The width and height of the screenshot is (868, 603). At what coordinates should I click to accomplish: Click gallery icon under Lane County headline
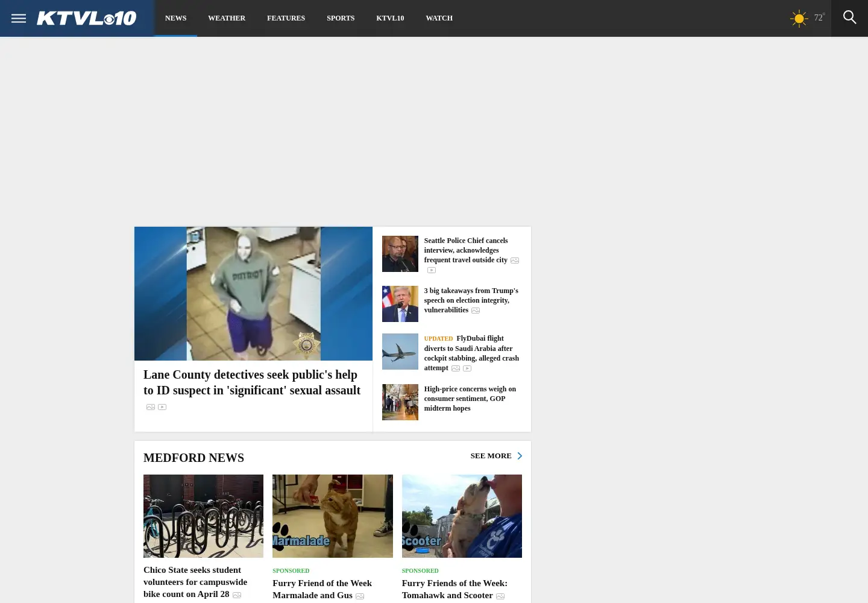coord(151,407)
